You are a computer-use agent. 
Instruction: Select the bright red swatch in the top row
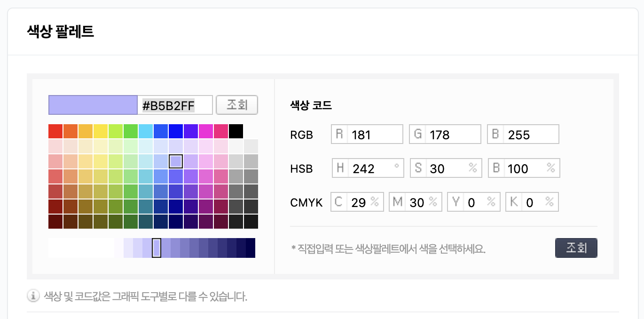[55, 130]
